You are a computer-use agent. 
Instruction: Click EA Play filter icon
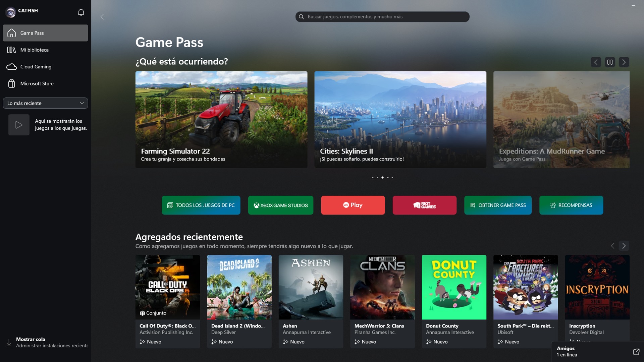click(x=353, y=205)
